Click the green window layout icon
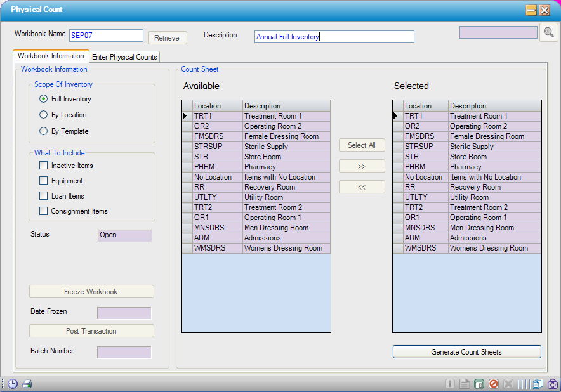Viewport: 561px width, 392px height. (x=479, y=384)
